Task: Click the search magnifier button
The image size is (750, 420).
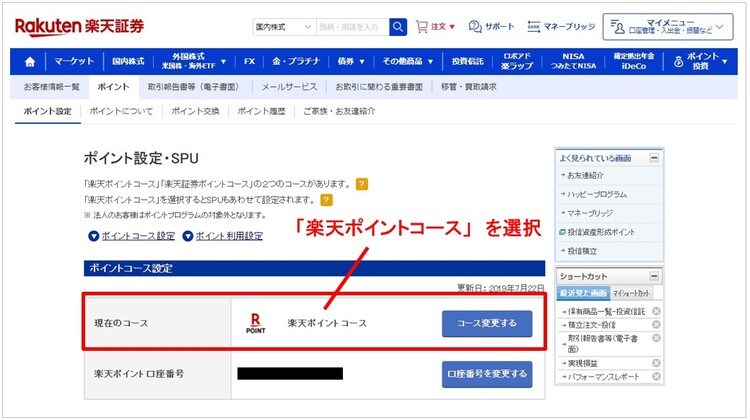Action: [x=398, y=27]
